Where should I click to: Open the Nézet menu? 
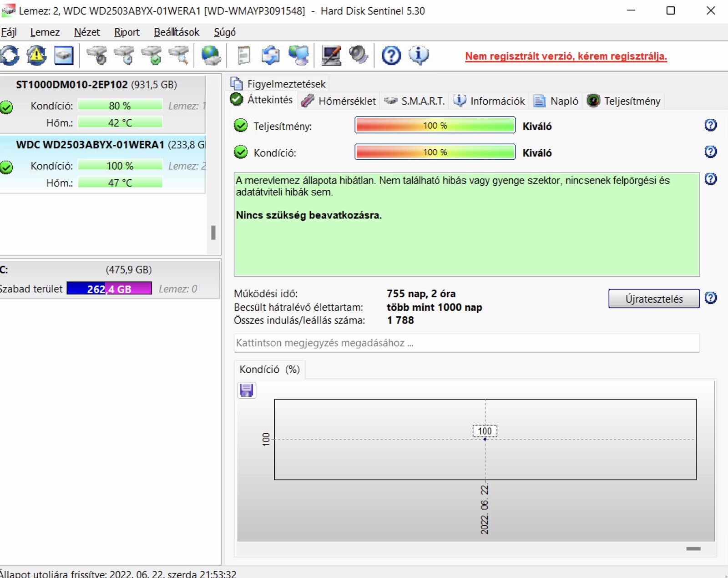point(87,32)
